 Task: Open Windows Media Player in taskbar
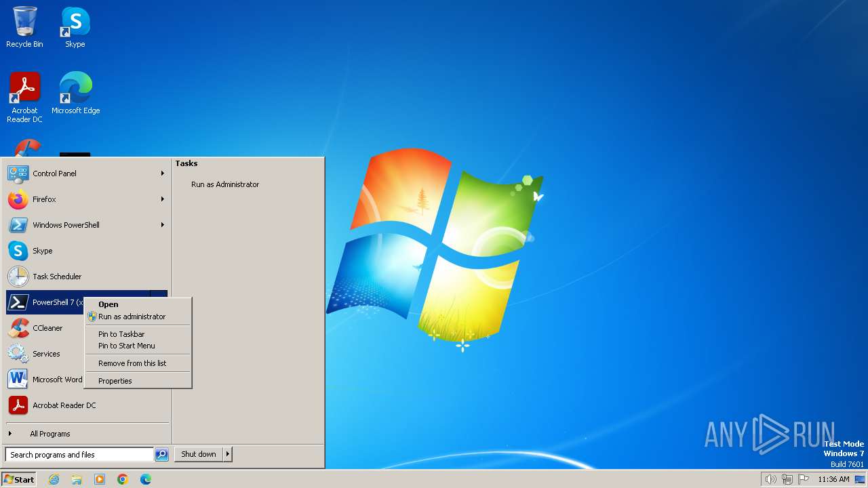click(100, 479)
